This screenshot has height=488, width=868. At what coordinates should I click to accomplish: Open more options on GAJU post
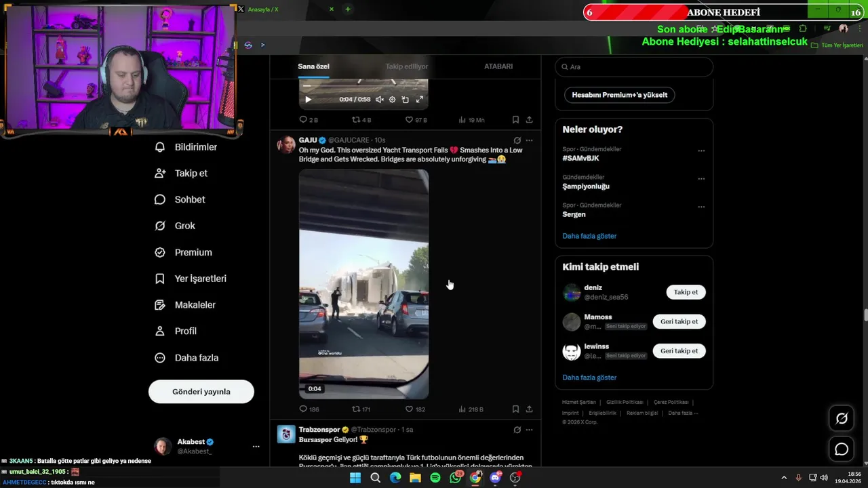[x=530, y=140]
